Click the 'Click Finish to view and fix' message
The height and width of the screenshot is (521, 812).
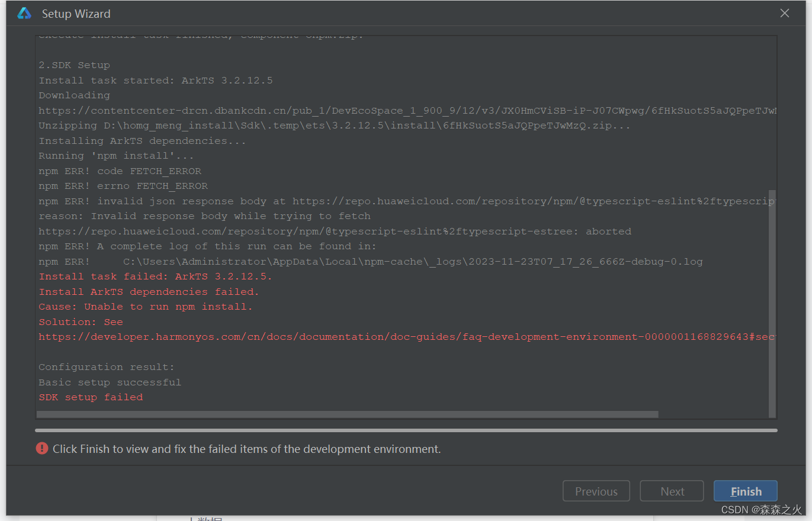pyautogui.click(x=246, y=449)
